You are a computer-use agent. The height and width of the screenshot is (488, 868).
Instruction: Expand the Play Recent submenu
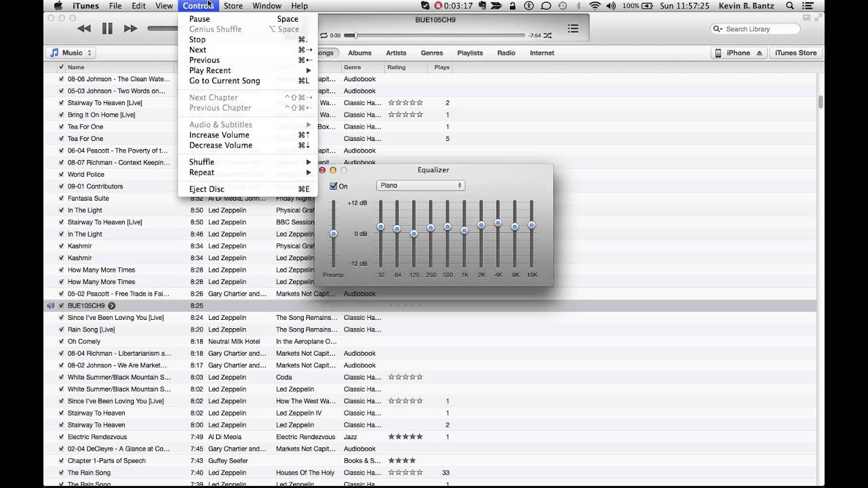click(x=248, y=70)
